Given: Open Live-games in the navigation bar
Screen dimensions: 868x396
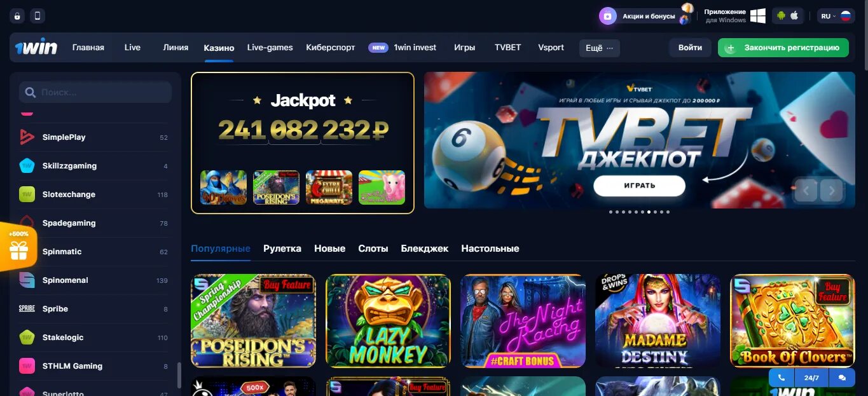Looking at the screenshot, I should (x=270, y=48).
